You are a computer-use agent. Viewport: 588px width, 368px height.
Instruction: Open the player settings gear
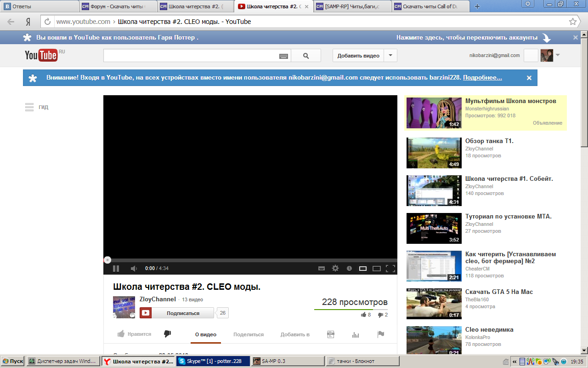coord(335,269)
